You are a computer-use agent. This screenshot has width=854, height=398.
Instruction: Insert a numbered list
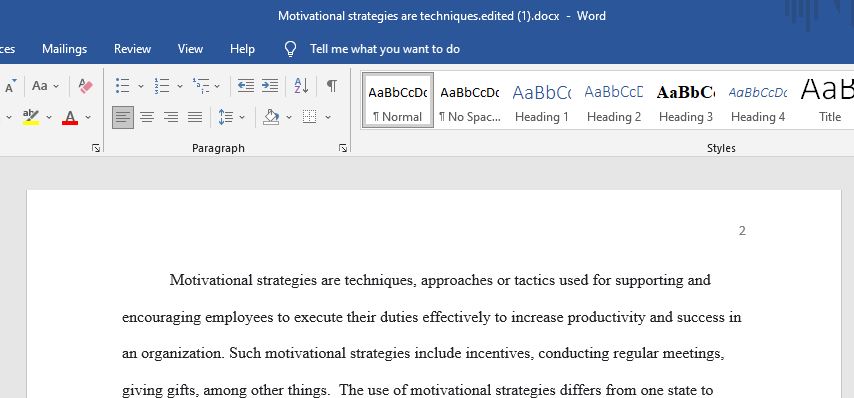coord(162,86)
